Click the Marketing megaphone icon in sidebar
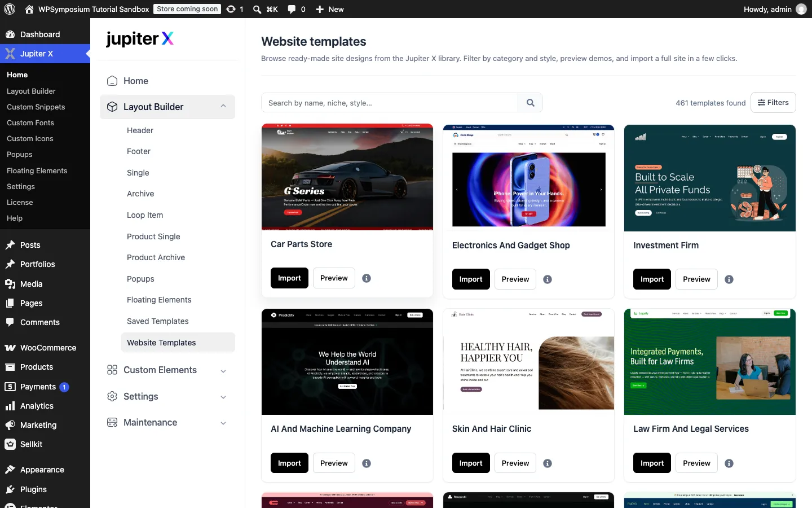812x508 pixels. tap(10, 425)
